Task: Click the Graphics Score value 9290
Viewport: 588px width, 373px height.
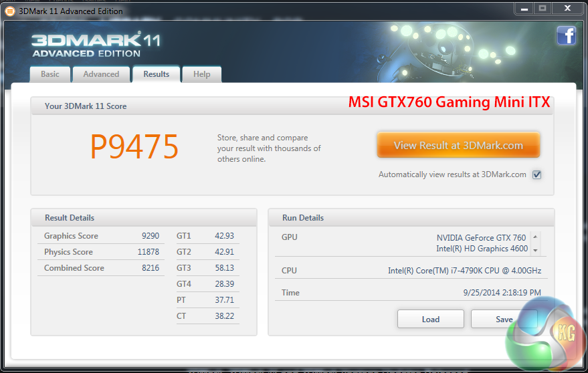Action: tap(151, 236)
